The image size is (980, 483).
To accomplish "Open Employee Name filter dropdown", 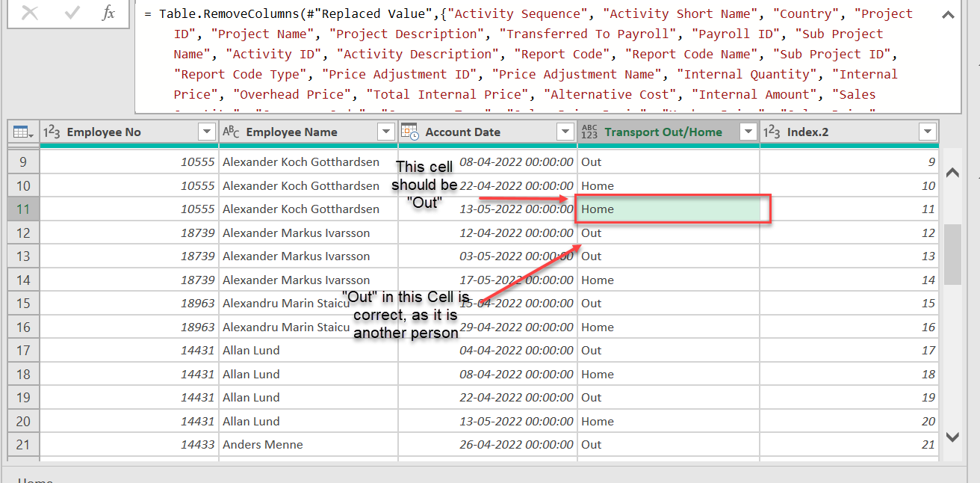I will [x=386, y=132].
